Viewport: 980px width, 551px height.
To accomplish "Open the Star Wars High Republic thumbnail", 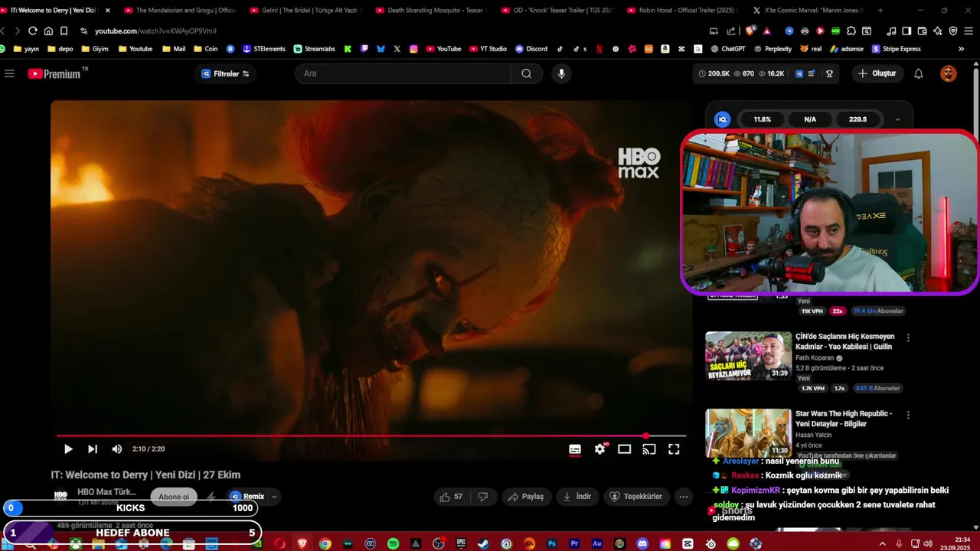I will 748,433.
